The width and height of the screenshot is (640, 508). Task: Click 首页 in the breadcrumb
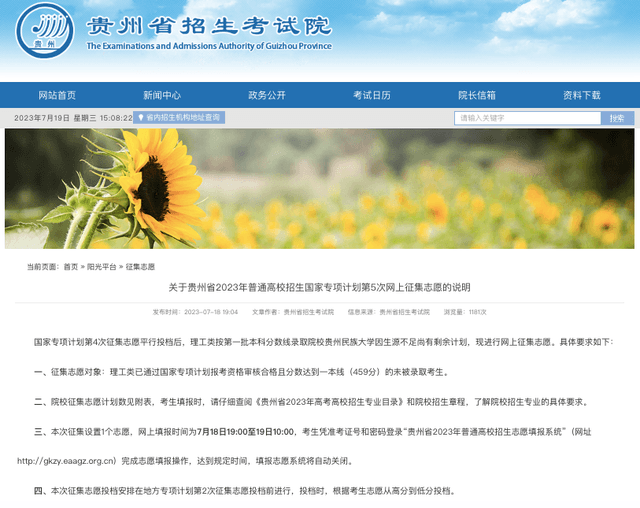(x=70, y=267)
